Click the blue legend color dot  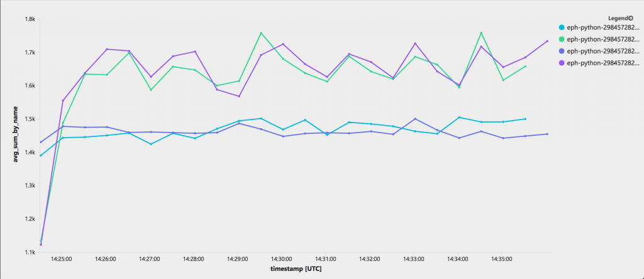(562, 51)
